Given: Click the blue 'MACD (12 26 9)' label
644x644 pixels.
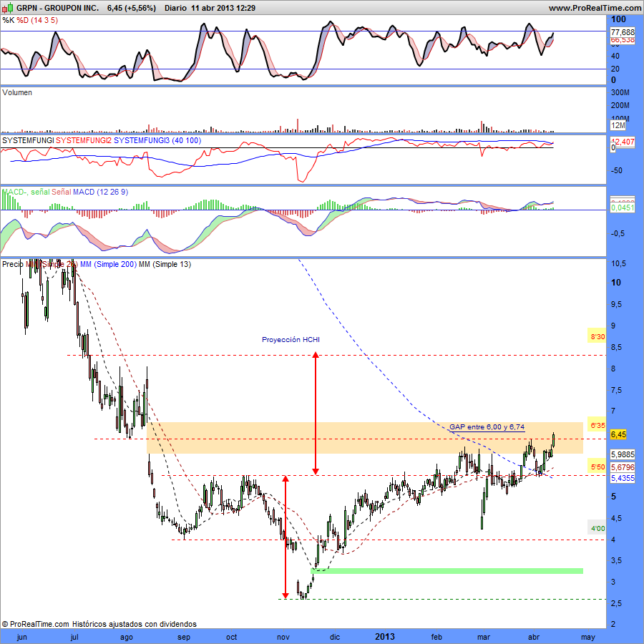Looking at the screenshot, I should click(x=100, y=192).
